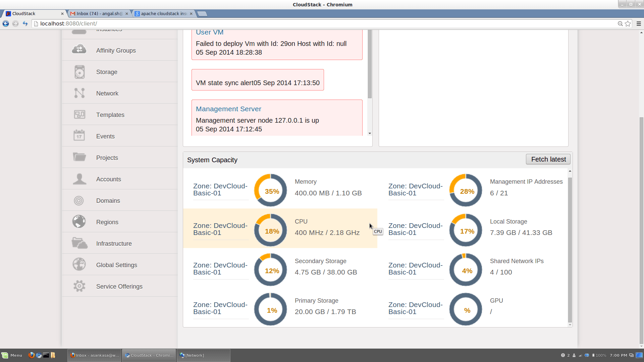Screen dimensions: 644x362
Task: Click the CPU 18% capacity gauge
Action: click(270, 230)
